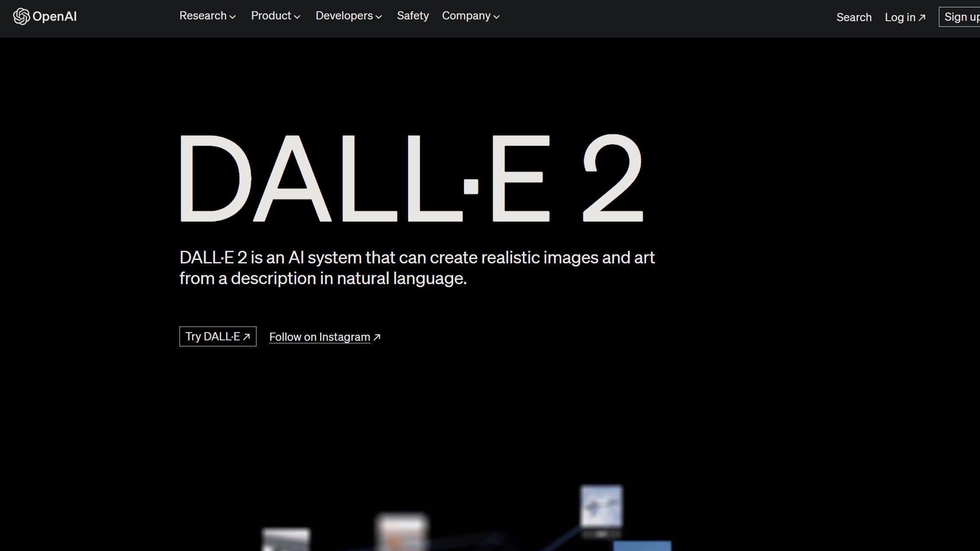This screenshot has height=551, width=980.
Task: Open the blurred gray thumbnail at bottom left
Action: tap(286, 539)
